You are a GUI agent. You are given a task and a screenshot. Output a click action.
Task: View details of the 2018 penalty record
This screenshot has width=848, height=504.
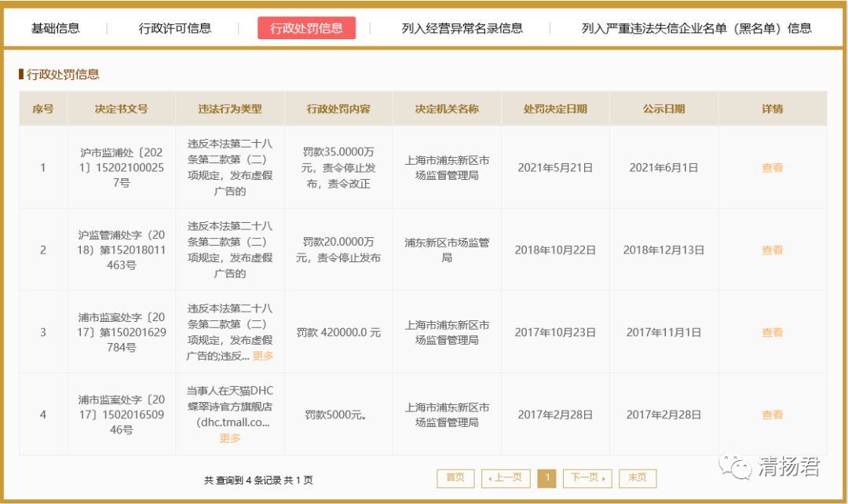coord(772,250)
